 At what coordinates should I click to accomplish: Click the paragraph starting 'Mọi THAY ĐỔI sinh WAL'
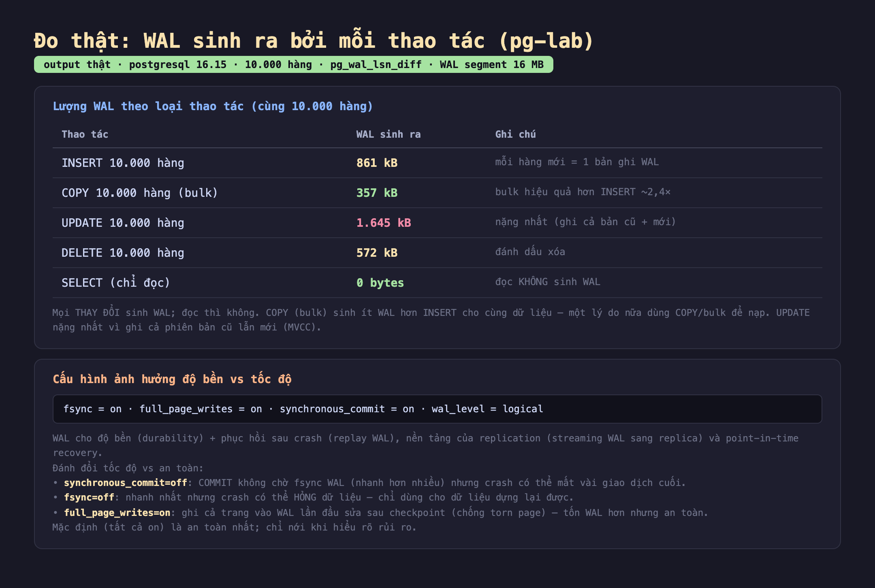(431, 320)
